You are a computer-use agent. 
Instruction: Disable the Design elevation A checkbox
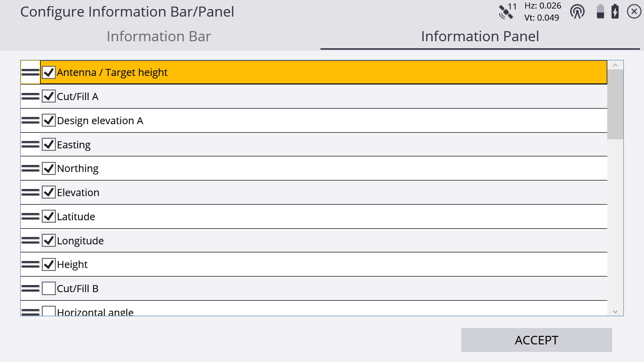pyautogui.click(x=49, y=121)
